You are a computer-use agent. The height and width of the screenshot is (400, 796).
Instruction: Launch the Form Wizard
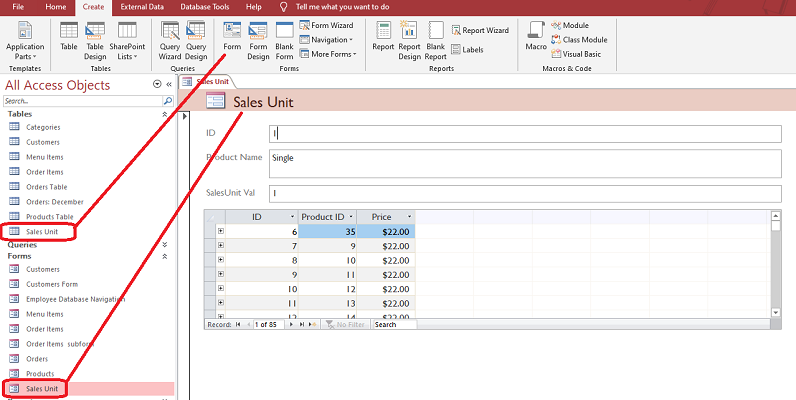(331, 25)
